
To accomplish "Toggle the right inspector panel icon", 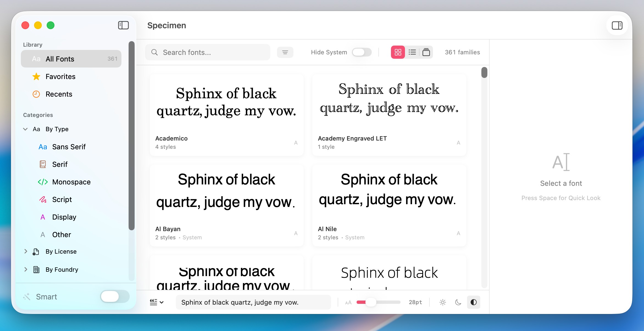I will [x=617, y=26].
